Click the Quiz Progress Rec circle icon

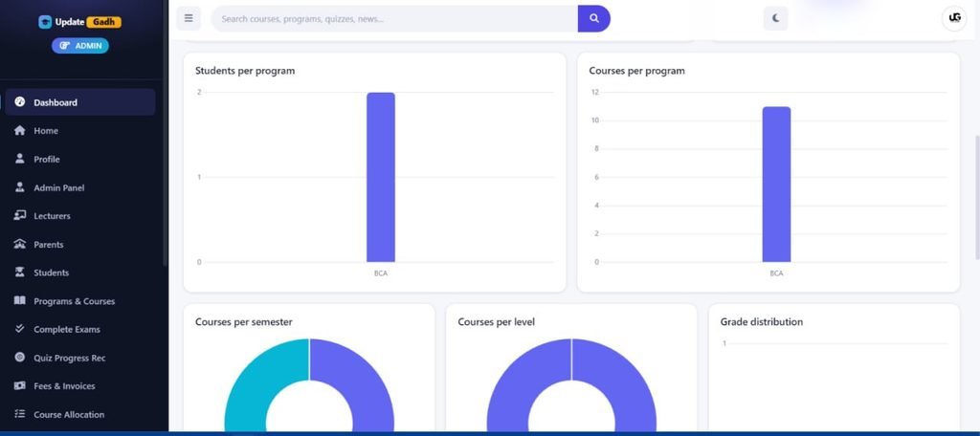(19, 358)
